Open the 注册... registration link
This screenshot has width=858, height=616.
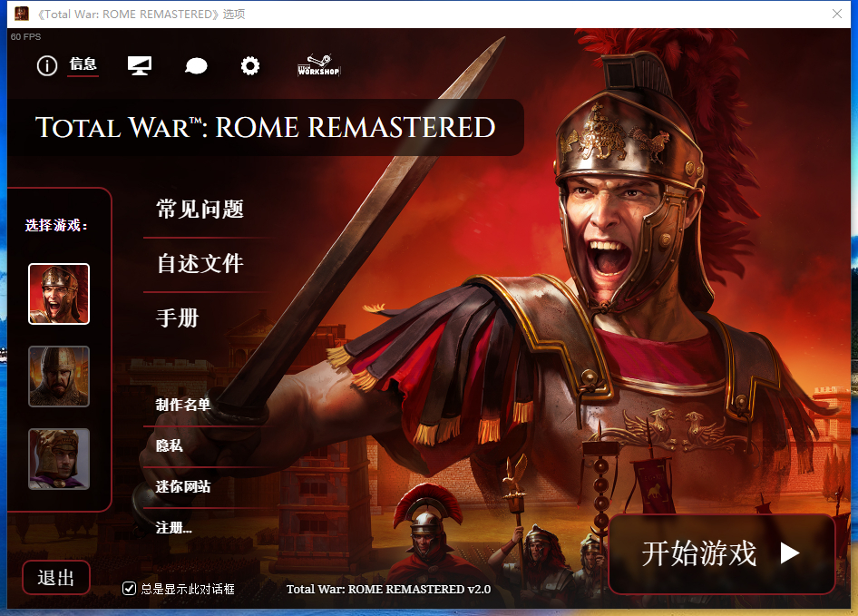click(x=173, y=528)
